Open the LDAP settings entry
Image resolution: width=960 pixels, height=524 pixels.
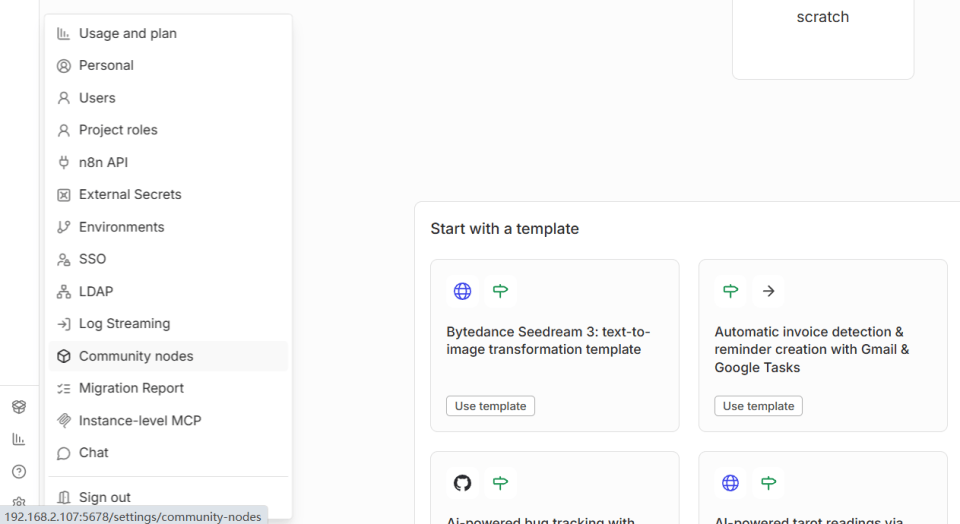pyautogui.click(x=96, y=291)
